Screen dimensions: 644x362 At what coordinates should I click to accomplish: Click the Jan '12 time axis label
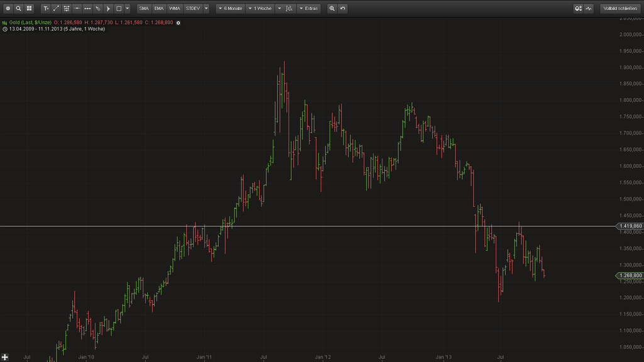[323, 357]
